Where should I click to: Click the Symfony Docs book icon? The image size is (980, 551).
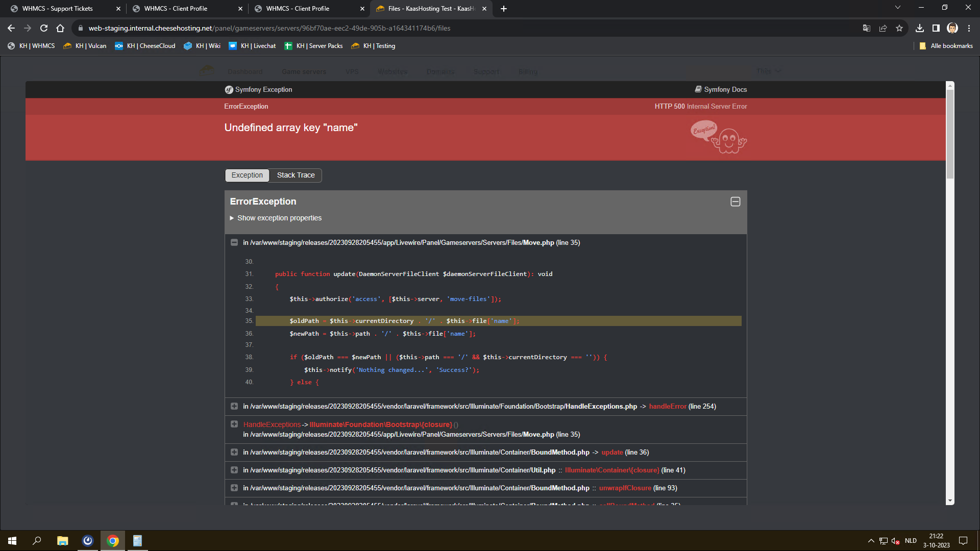[698, 89]
